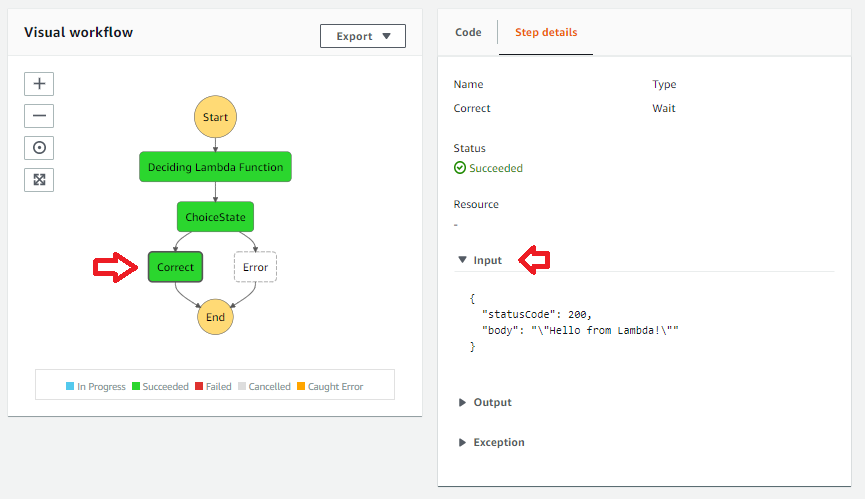Click the orange Caught Error legend swatch
865x499 pixels.
pyautogui.click(x=300, y=386)
